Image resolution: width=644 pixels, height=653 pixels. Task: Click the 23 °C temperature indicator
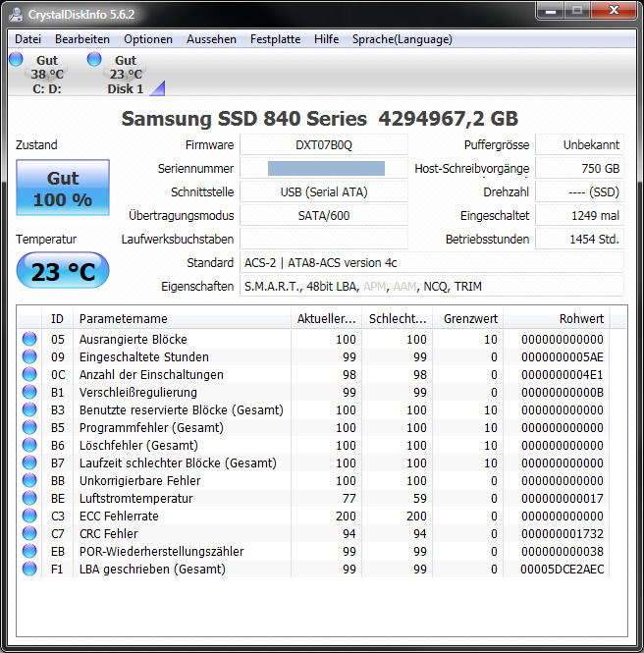tap(63, 271)
